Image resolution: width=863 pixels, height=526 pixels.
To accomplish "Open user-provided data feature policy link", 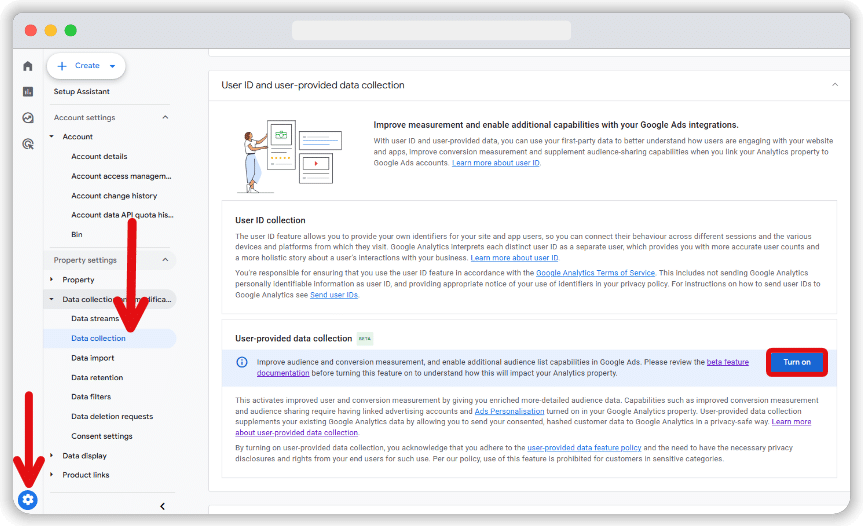I will click(x=584, y=448).
